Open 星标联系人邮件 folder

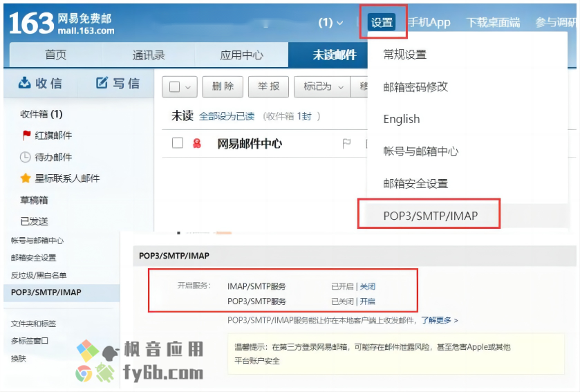point(67,178)
